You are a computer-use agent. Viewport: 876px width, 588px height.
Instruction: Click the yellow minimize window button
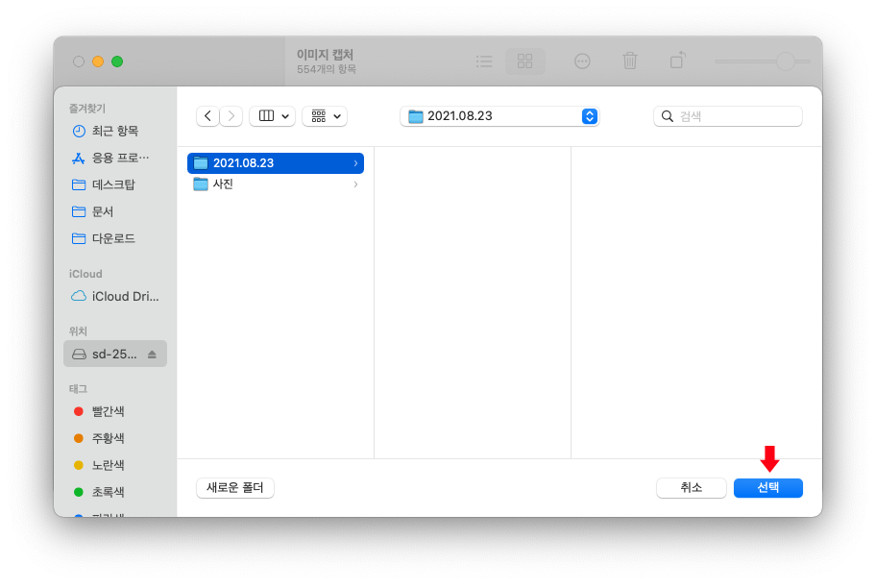pos(98,61)
